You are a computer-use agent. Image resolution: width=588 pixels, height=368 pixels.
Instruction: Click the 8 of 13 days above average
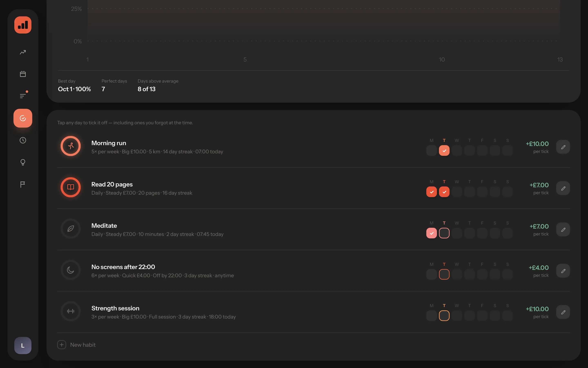[147, 89]
